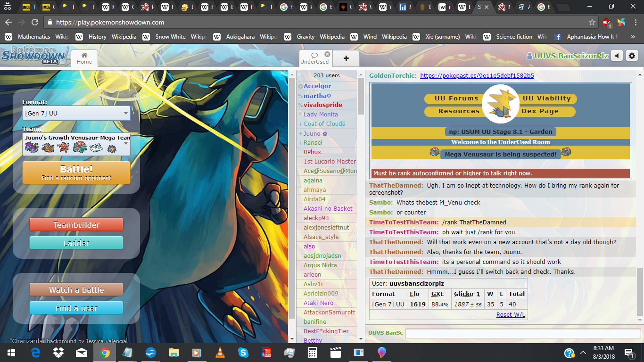Open the Gravity - Wikipedia bookmark
The width and height of the screenshot is (644, 362).
point(314,36)
